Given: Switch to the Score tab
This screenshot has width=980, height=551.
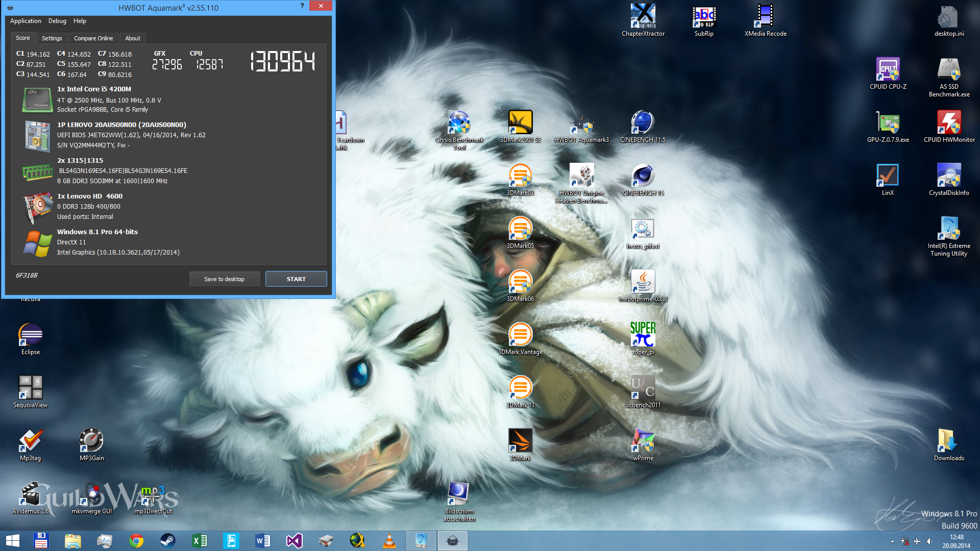Looking at the screenshot, I should pos(23,38).
